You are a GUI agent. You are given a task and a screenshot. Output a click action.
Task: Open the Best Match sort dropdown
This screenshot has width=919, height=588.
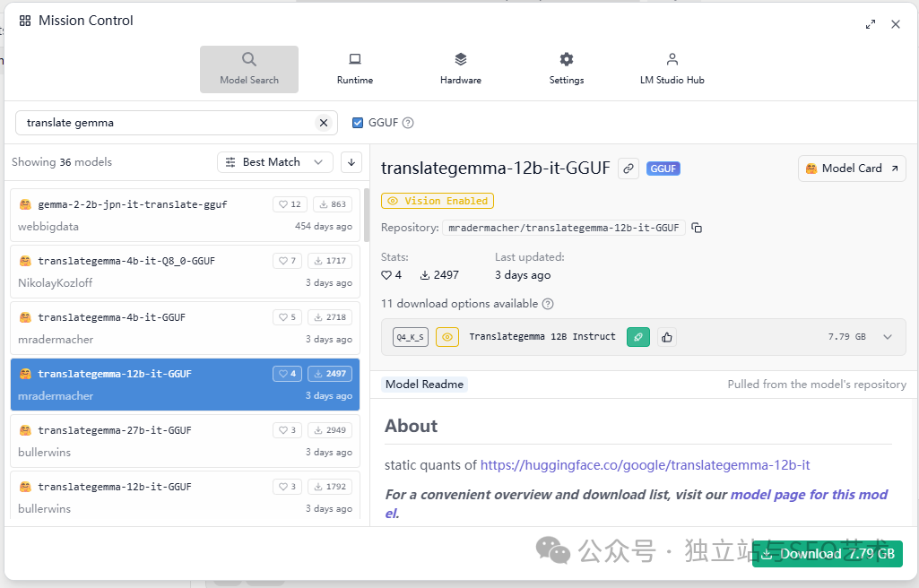pos(275,162)
